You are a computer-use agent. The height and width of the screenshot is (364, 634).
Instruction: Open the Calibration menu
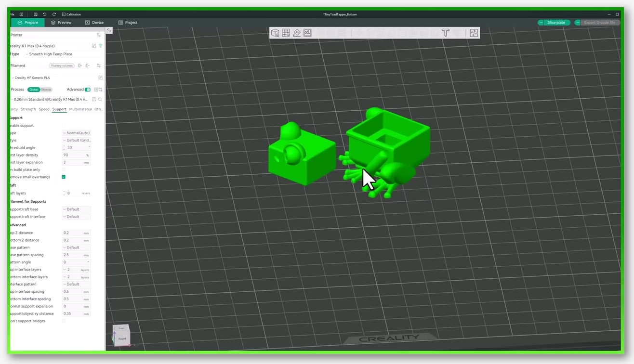(x=71, y=14)
